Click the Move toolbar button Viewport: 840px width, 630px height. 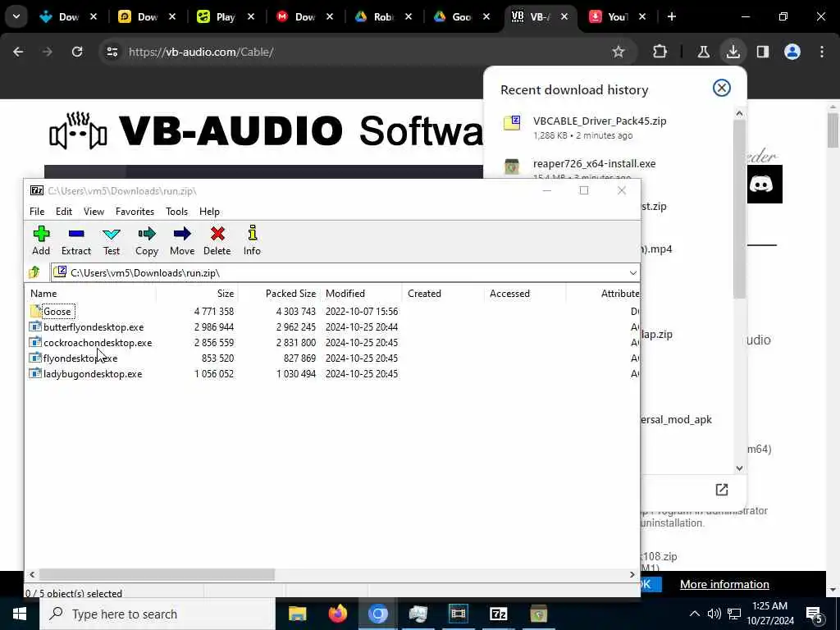[182, 240]
